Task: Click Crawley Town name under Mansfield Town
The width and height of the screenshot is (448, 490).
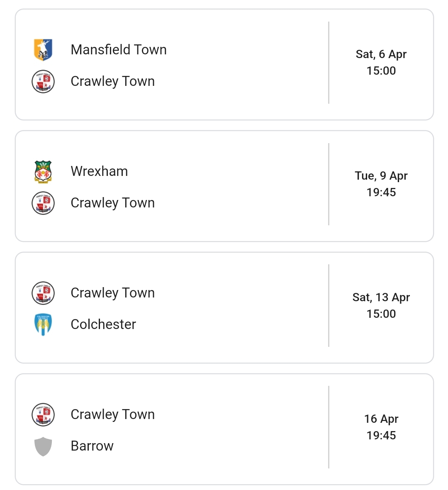Action: [x=113, y=81]
